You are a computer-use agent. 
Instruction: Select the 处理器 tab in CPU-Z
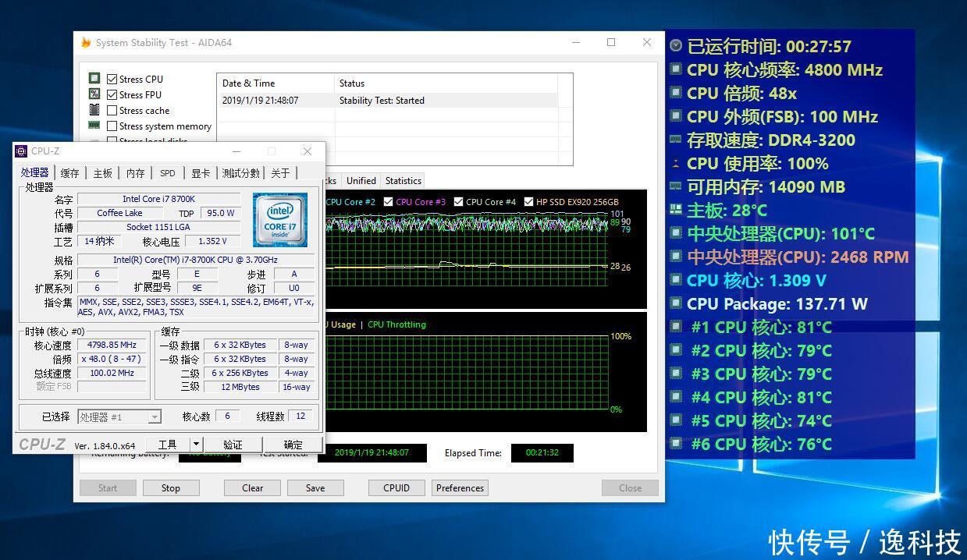click(34, 172)
